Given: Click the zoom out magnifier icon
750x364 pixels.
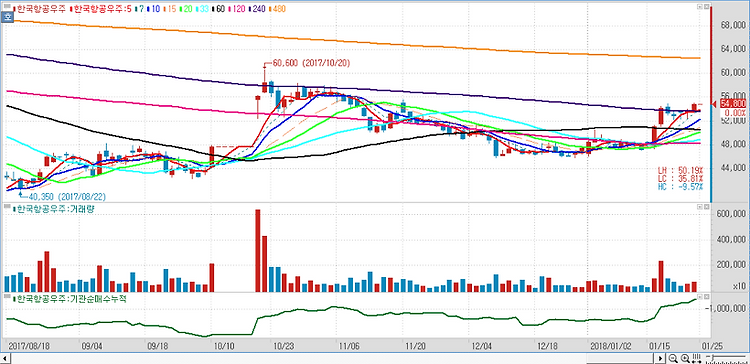Looking at the screenshot, I should point(673,358).
